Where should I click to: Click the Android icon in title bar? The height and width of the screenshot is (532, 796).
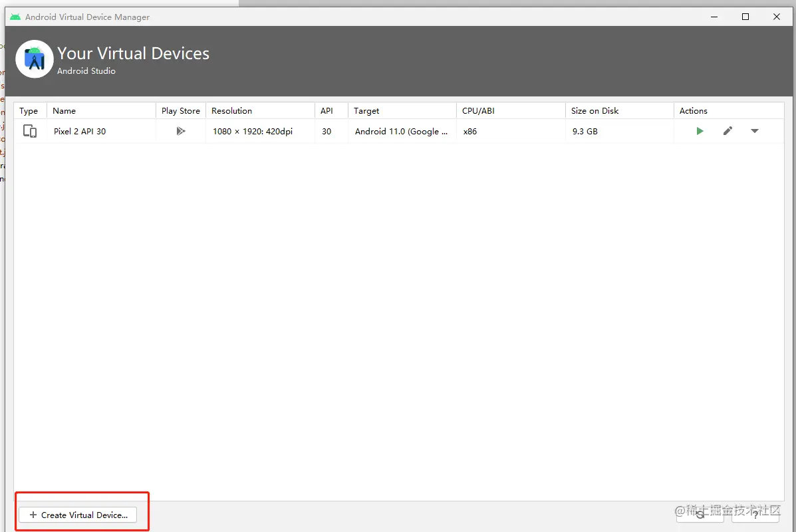(15, 17)
